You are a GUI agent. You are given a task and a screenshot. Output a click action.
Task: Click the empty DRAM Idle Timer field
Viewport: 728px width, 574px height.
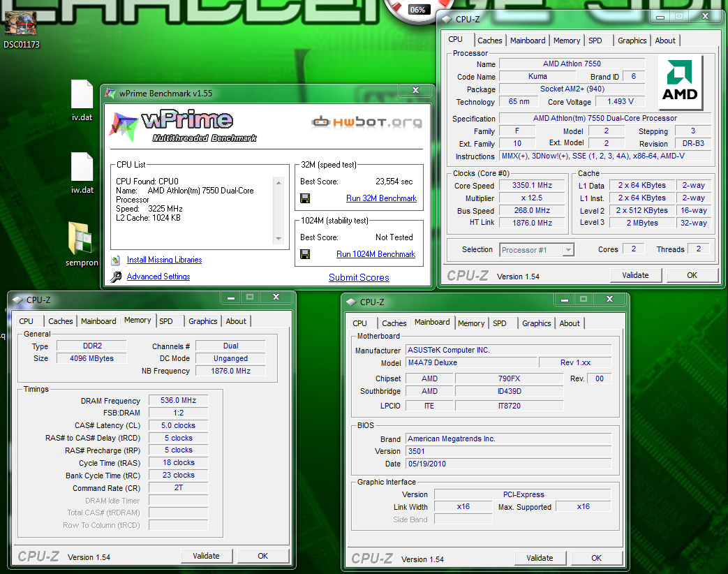(178, 501)
